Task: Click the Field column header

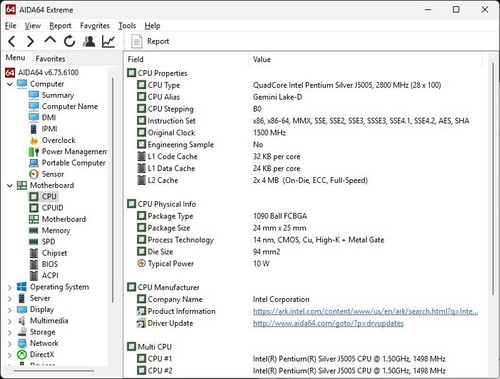Action: [x=187, y=59]
